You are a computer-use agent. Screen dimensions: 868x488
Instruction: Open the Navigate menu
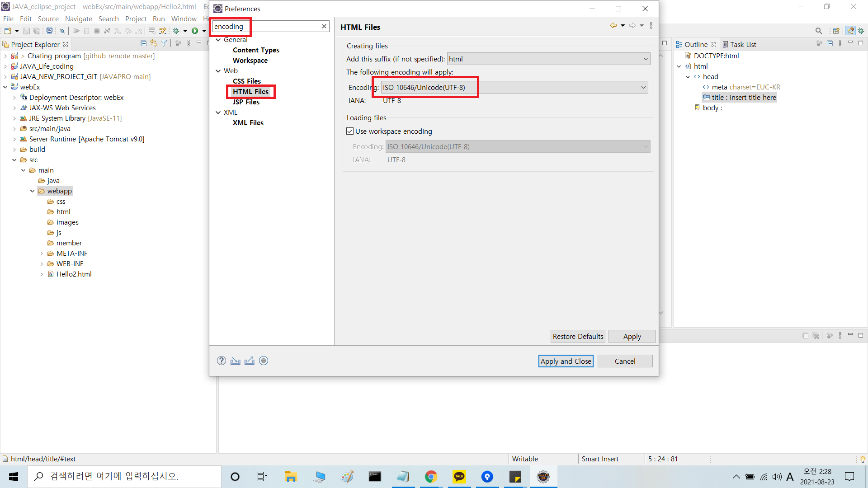pyautogui.click(x=78, y=19)
